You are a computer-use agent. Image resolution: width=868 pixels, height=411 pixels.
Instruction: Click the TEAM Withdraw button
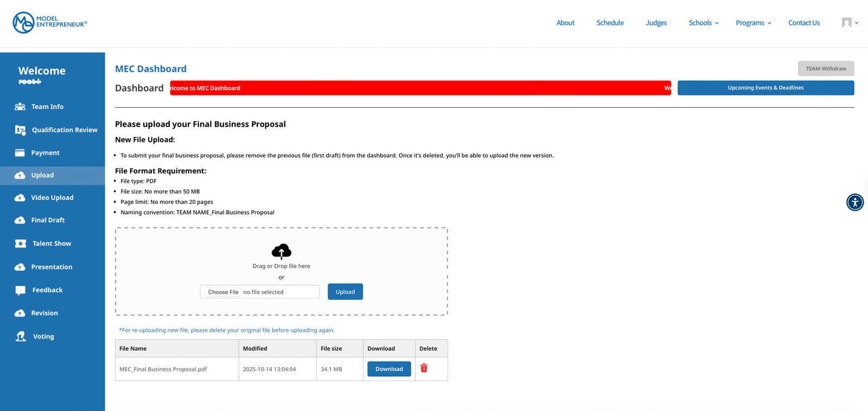tap(826, 68)
